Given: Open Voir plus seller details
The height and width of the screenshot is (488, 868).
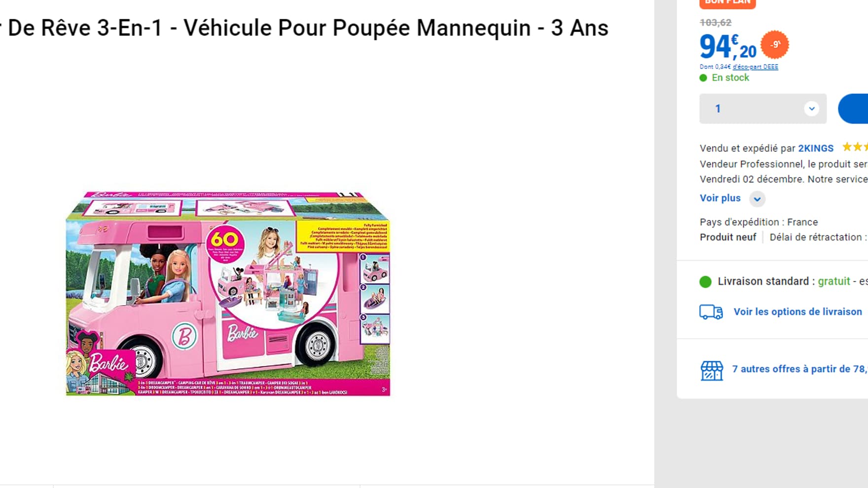Looking at the screenshot, I should pyautogui.click(x=720, y=198).
